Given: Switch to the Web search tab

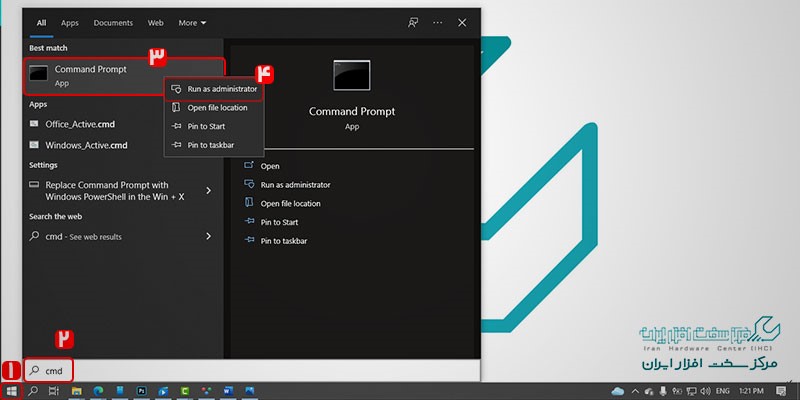Looking at the screenshot, I should 156,23.
